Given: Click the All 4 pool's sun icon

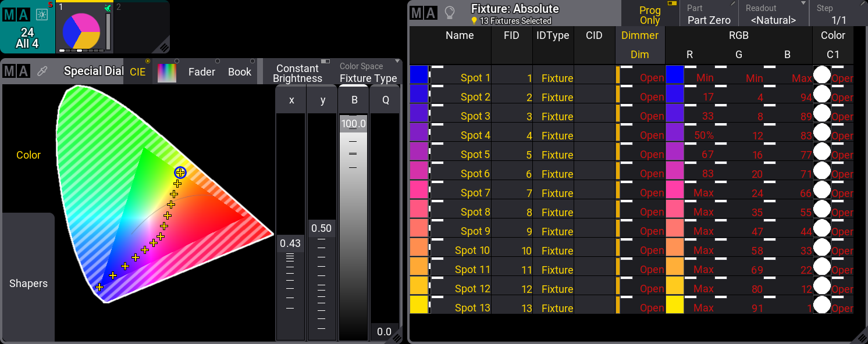Looking at the screenshot, I should point(42,15).
